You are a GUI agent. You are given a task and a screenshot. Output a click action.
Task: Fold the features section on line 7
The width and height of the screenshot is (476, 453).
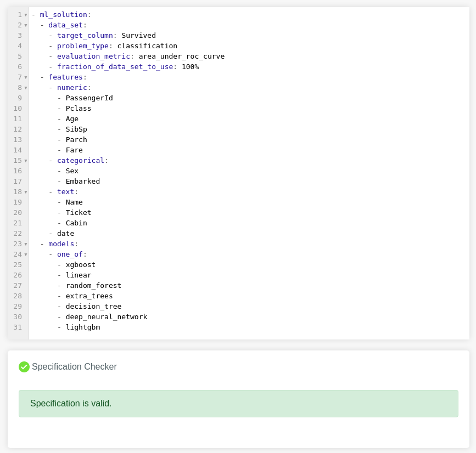(x=26, y=77)
